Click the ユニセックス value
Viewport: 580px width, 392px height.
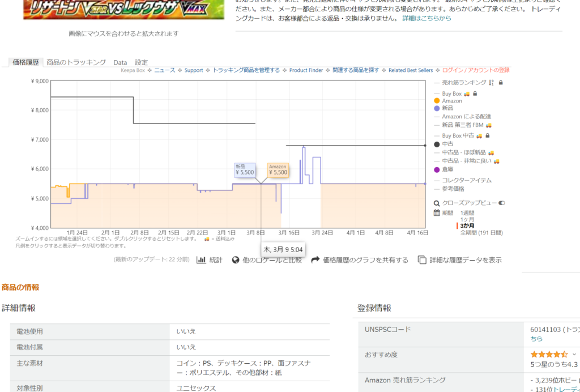click(196, 388)
